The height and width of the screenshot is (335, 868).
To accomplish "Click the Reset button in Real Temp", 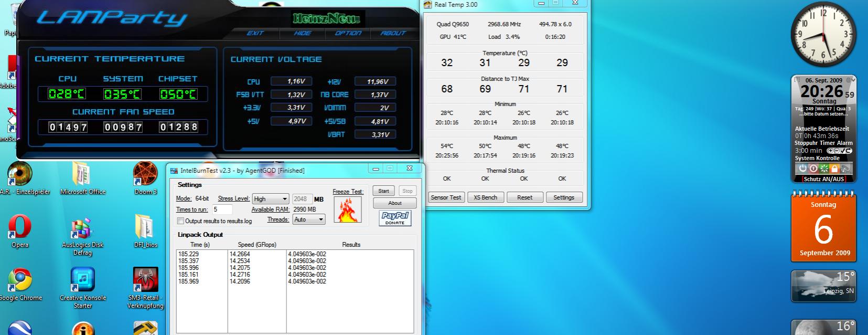I will [525, 197].
